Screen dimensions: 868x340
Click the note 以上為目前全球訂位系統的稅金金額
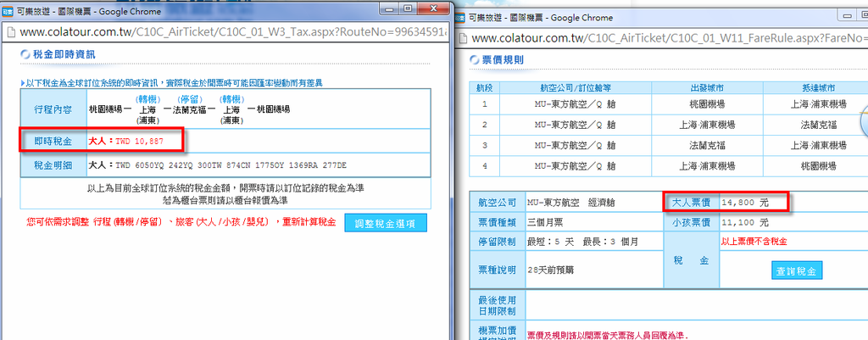pyautogui.click(x=225, y=188)
